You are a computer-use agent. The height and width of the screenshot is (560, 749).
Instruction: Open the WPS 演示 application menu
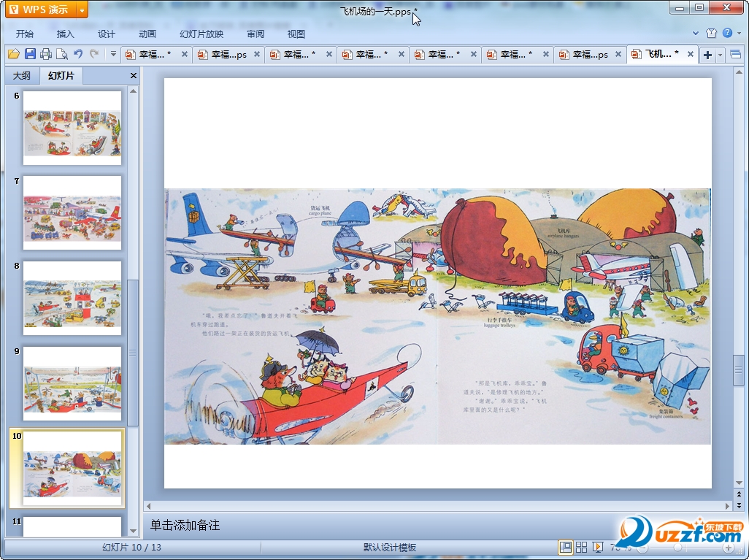click(x=41, y=9)
